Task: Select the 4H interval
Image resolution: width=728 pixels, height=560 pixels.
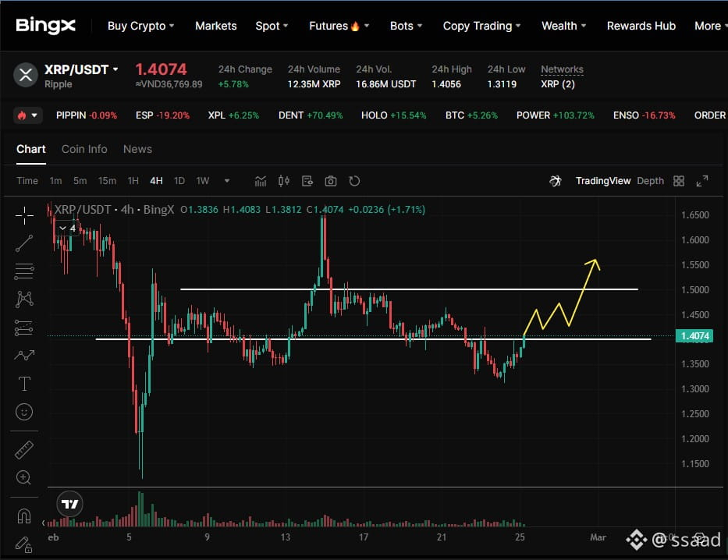Action: point(157,181)
